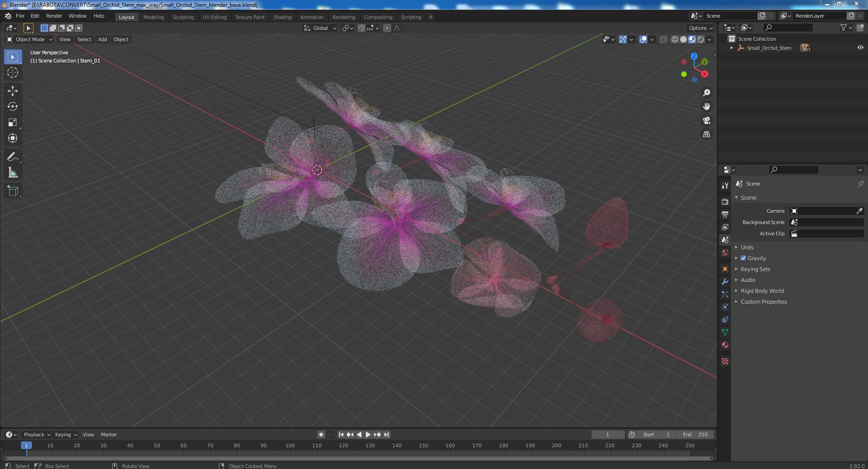This screenshot has height=469, width=868.
Task: Switch to rendered viewport shading
Action: coord(701,39)
